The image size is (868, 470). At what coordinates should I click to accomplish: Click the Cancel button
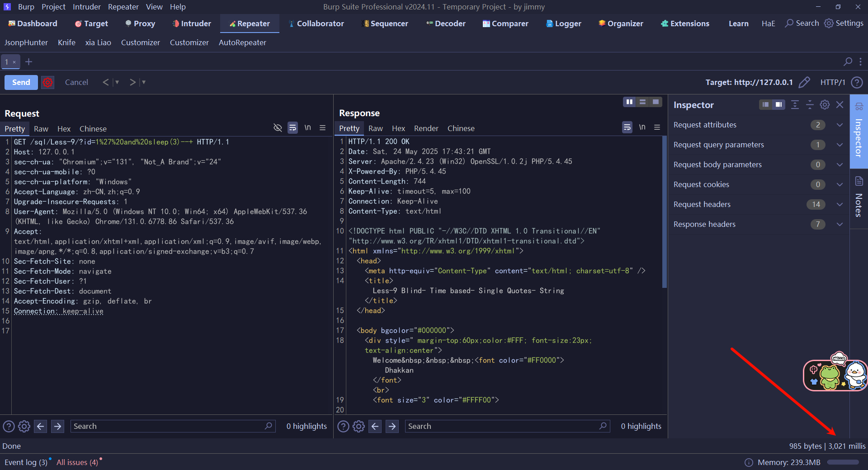pyautogui.click(x=76, y=82)
